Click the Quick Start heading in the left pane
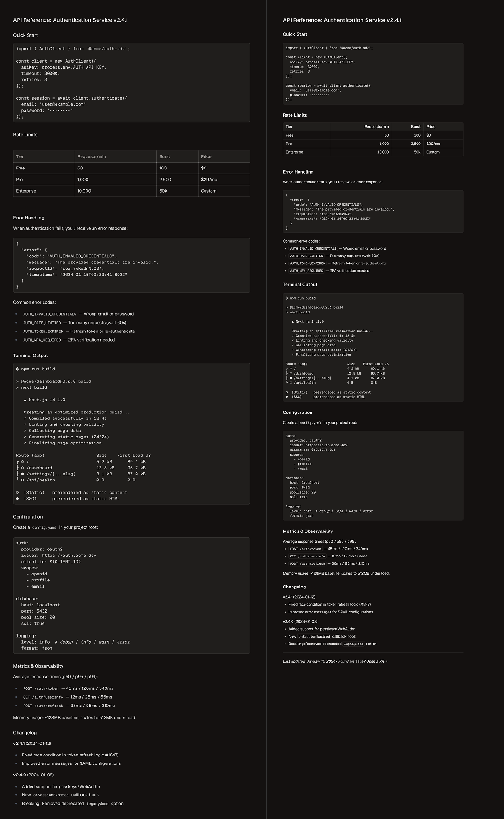Viewport: 504px width, 819px height. 25,35
